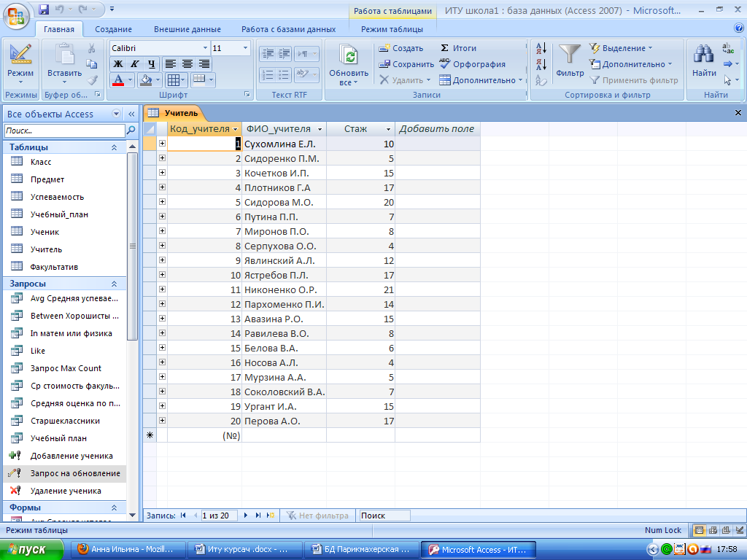Click Обновить все refresh icon
The width and height of the screenshot is (747, 560).
pyautogui.click(x=349, y=55)
